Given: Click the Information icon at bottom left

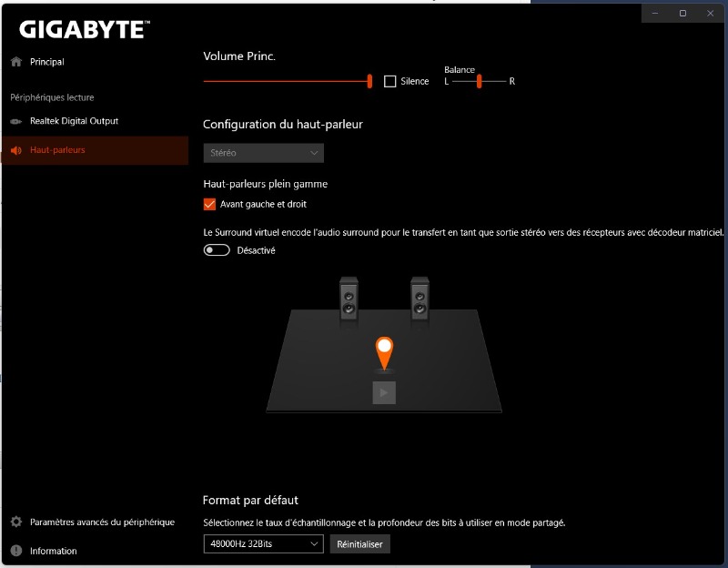Looking at the screenshot, I should tap(15, 551).
